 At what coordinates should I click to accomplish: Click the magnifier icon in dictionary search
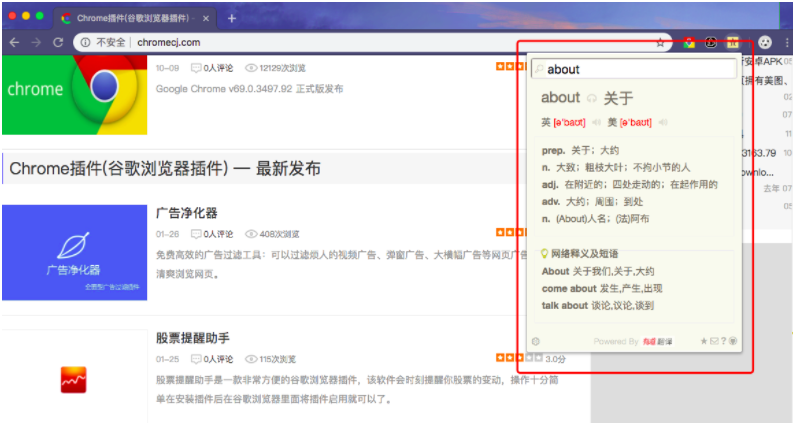click(539, 69)
